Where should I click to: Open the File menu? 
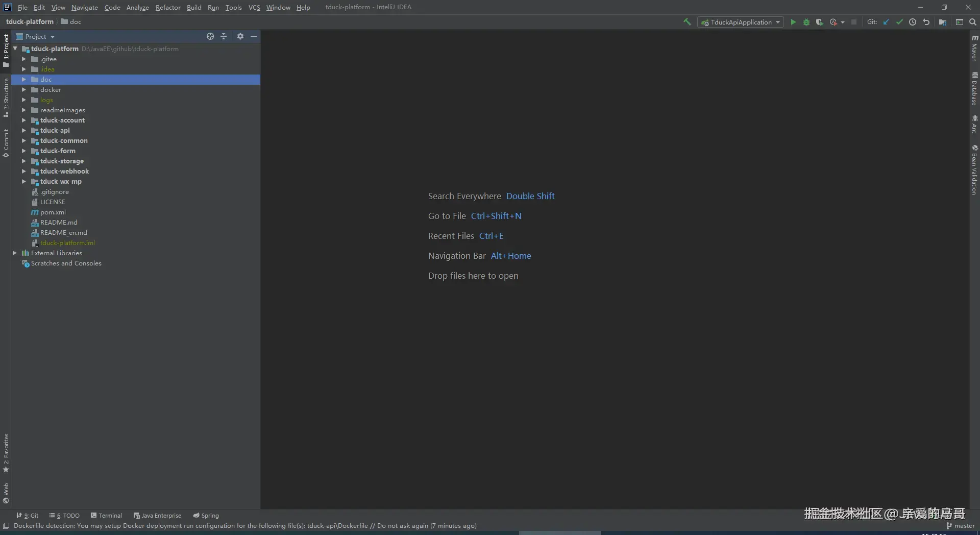point(22,7)
